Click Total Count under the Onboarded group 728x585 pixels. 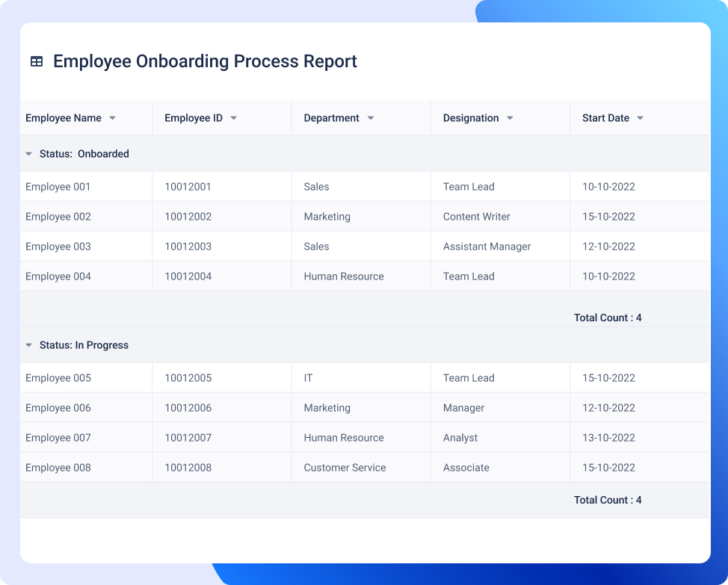point(607,318)
